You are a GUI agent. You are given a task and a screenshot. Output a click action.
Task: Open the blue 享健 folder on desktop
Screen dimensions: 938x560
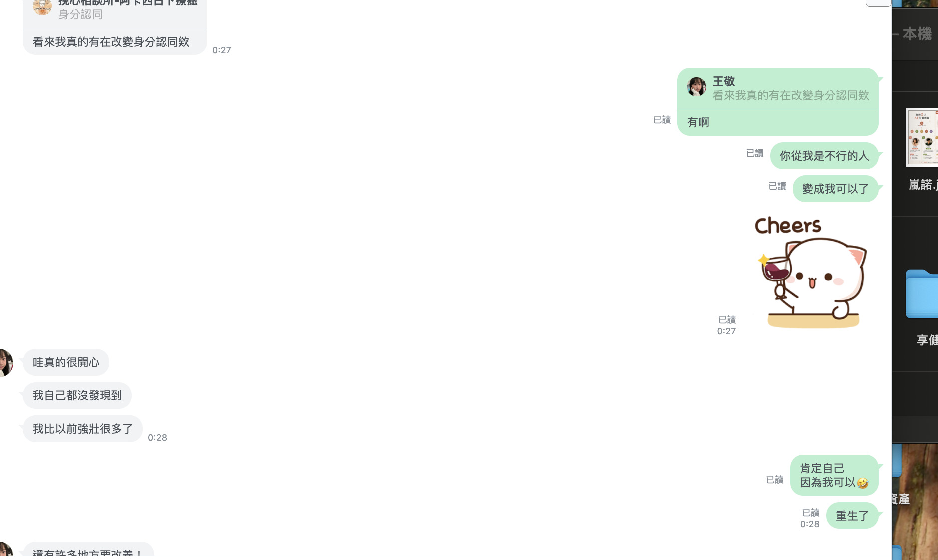pyautogui.click(x=922, y=294)
